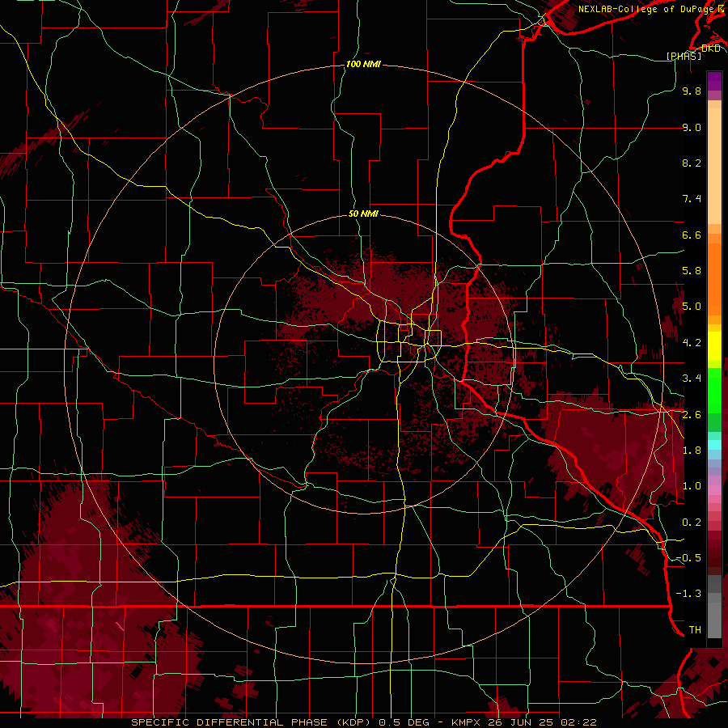Click the 100 NMI range ring label
The height and width of the screenshot is (728, 728).
coord(363,64)
